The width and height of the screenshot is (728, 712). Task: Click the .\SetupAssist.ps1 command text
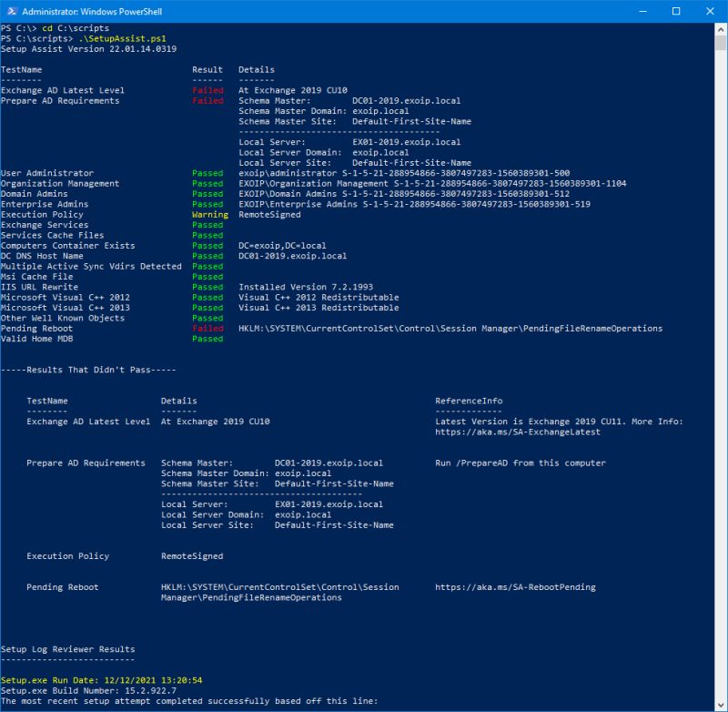121,38
